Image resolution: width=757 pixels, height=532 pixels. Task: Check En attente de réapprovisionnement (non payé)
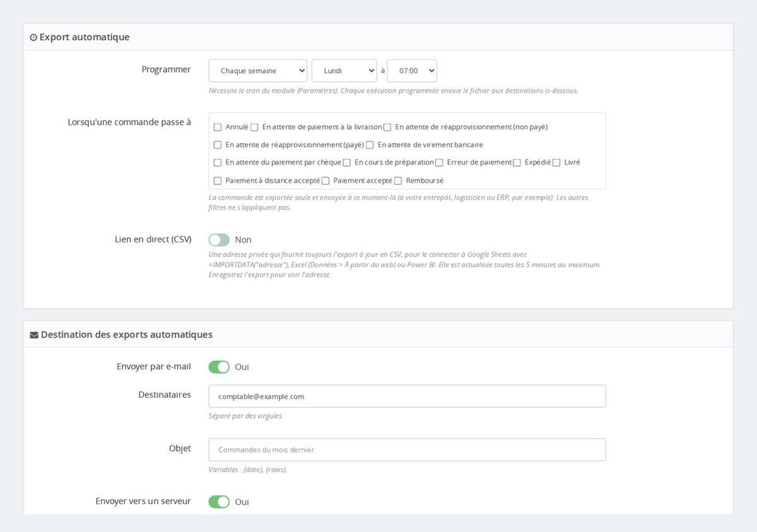(x=387, y=127)
